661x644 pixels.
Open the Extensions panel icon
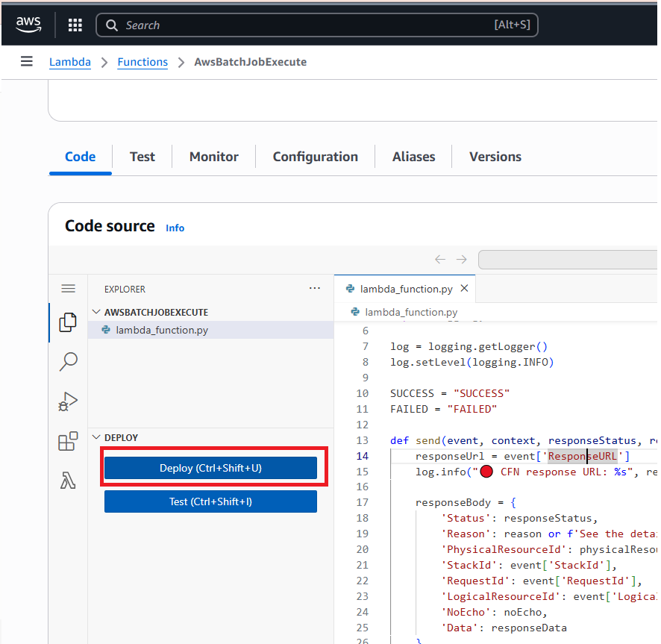68,441
